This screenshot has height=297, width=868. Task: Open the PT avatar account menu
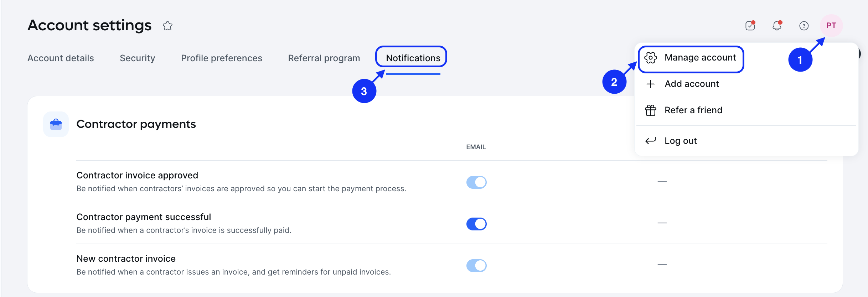(832, 25)
